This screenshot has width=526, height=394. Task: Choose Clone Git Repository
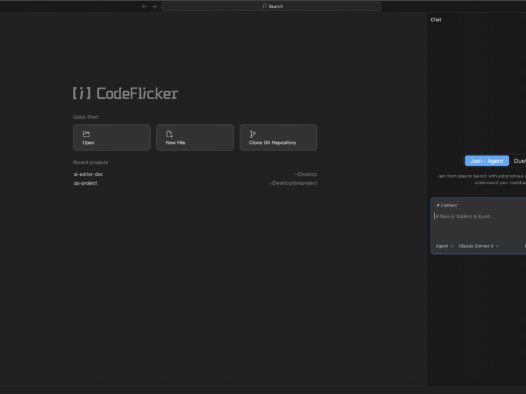click(x=278, y=137)
